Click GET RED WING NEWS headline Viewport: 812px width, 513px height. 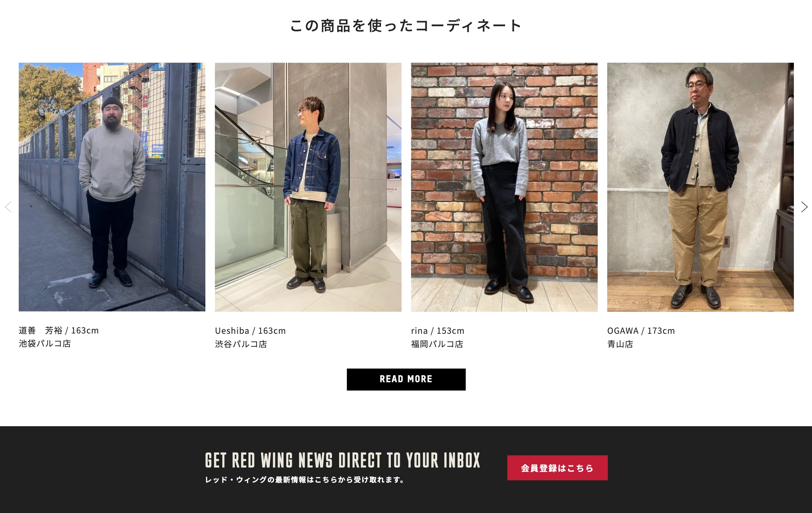tap(343, 460)
